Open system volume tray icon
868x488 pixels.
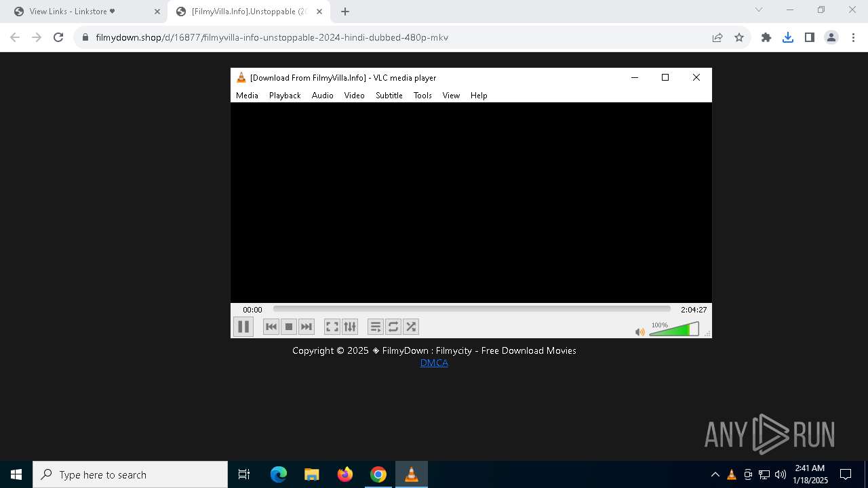pyautogui.click(x=781, y=474)
